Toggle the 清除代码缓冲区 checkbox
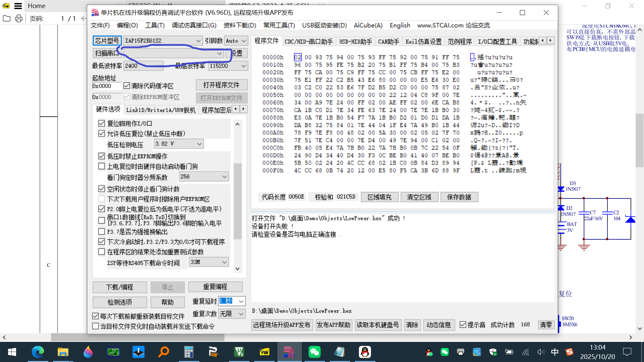Screen dimensions: 644x362 (127, 85)
